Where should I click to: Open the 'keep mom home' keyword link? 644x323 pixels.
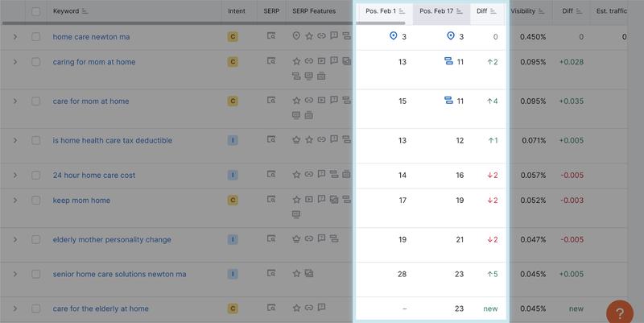[x=81, y=201]
